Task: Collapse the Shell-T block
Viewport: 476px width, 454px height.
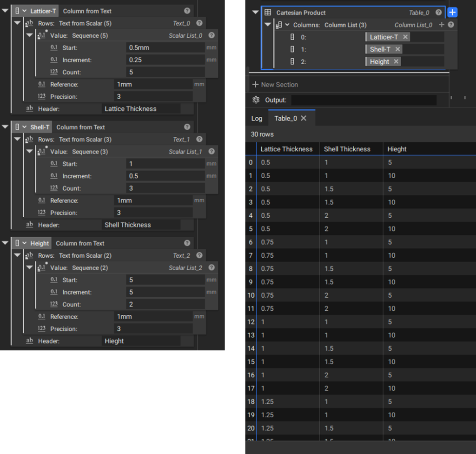Action: coord(5,127)
